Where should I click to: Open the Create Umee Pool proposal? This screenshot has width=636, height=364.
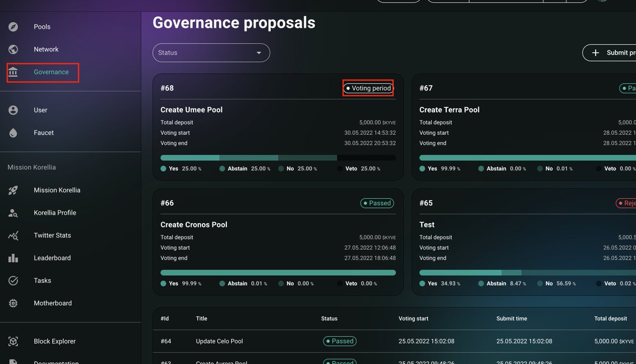pyautogui.click(x=191, y=110)
